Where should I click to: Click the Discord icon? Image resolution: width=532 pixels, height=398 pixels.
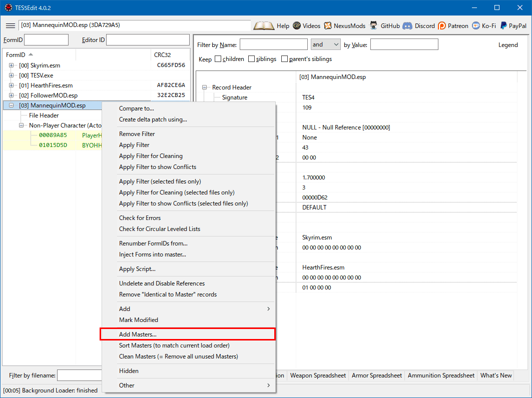[407, 26]
